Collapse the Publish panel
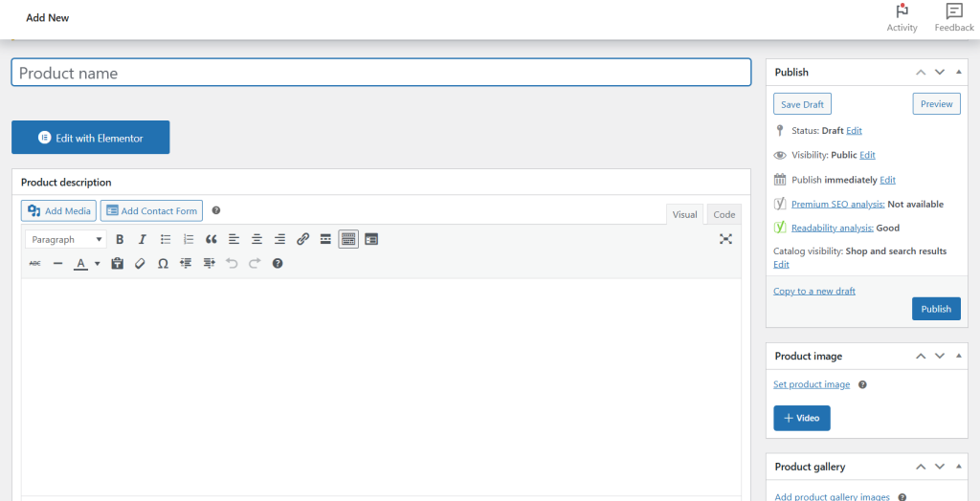 pyautogui.click(x=959, y=73)
